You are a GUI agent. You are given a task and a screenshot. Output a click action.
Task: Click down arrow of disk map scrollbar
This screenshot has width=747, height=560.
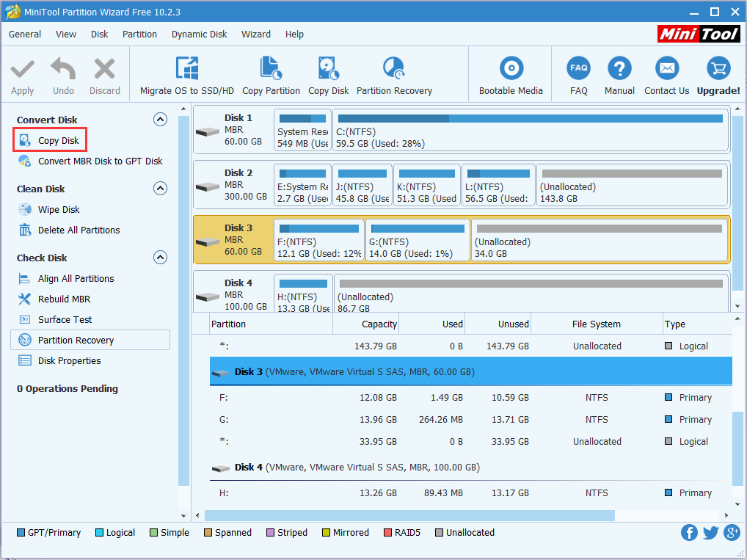(737, 306)
